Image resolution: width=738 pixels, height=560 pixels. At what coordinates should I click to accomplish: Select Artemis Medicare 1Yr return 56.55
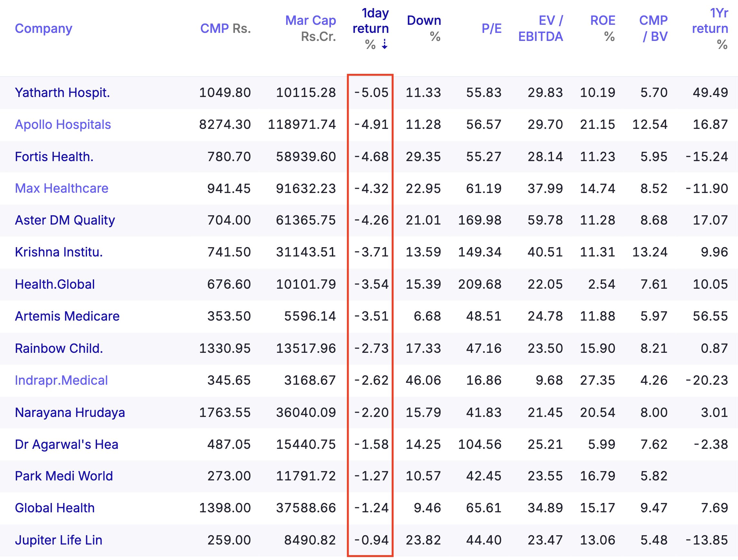tap(710, 316)
